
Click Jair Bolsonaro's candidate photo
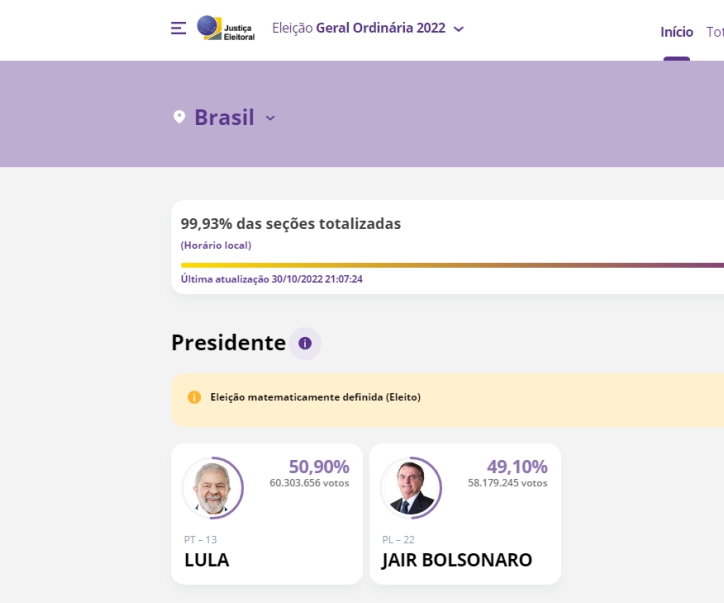click(410, 488)
